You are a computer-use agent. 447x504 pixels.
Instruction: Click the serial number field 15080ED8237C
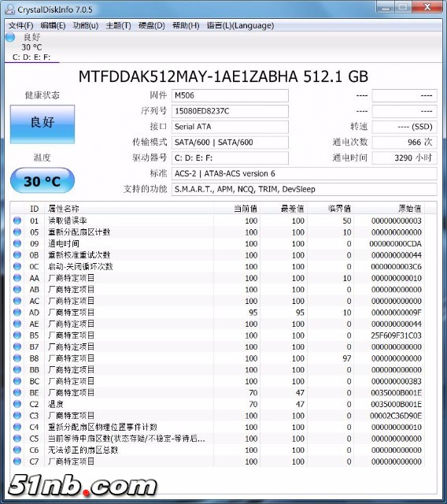point(230,111)
